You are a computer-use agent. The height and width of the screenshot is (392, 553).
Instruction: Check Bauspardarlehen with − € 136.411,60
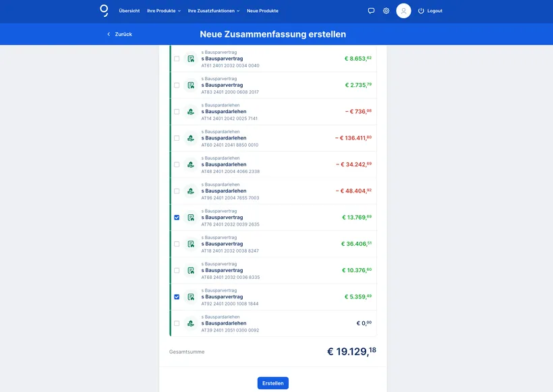click(x=177, y=138)
